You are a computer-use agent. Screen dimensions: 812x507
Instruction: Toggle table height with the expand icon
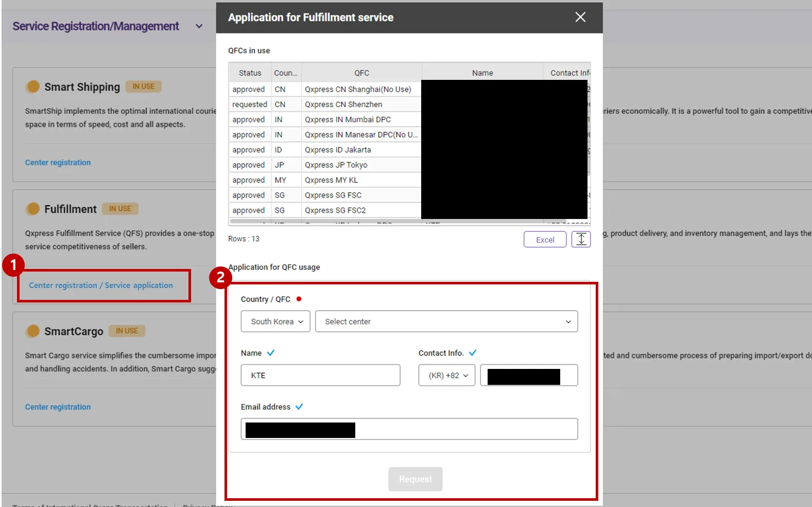(x=581, y=240)
